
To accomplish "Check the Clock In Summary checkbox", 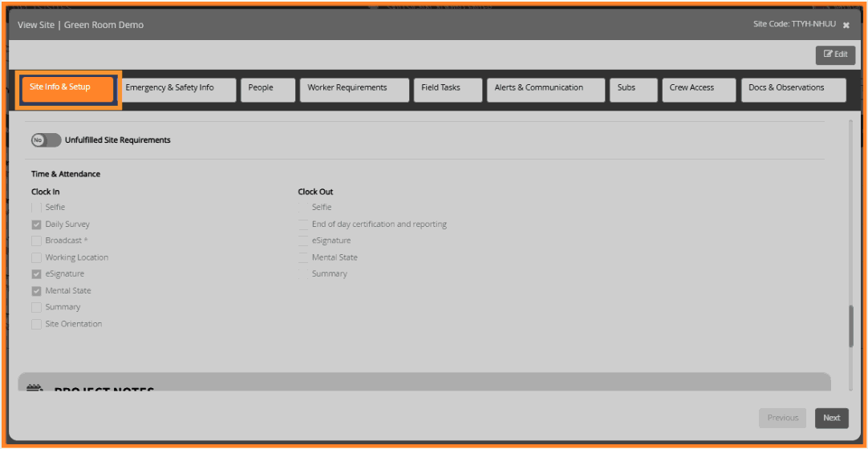I will pyautogui.click(x=37, y=307).
